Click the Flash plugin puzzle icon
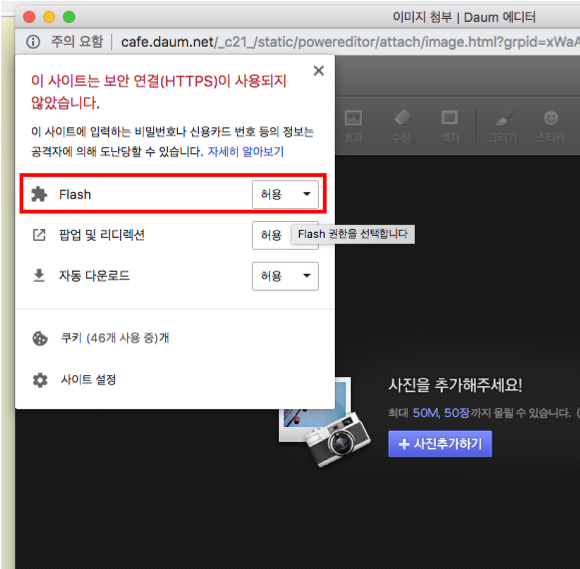This screenshot has height=569, width=580. 39,194
